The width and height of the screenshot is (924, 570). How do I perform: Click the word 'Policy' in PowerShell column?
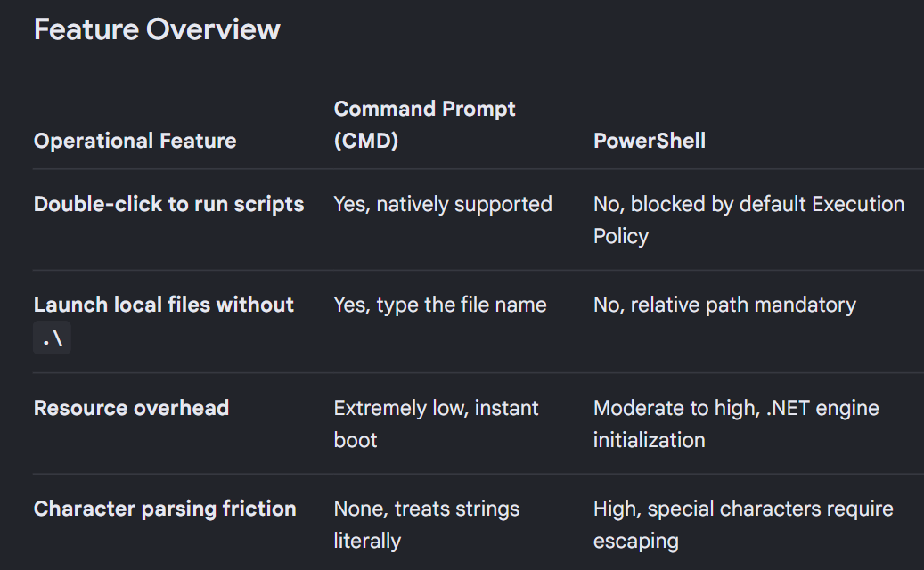coord(620,237)
